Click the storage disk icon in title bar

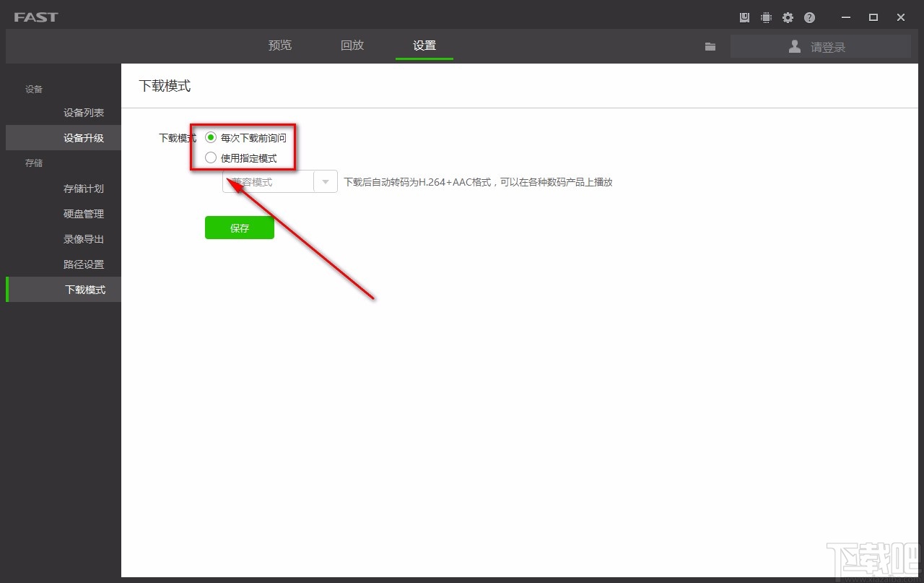(744, 17)
